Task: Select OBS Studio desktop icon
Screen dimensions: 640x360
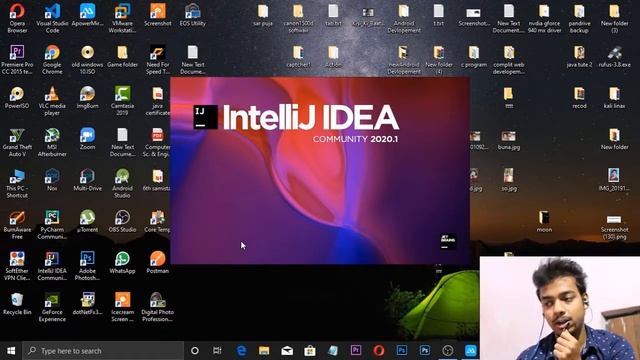Action: [122, 221]
